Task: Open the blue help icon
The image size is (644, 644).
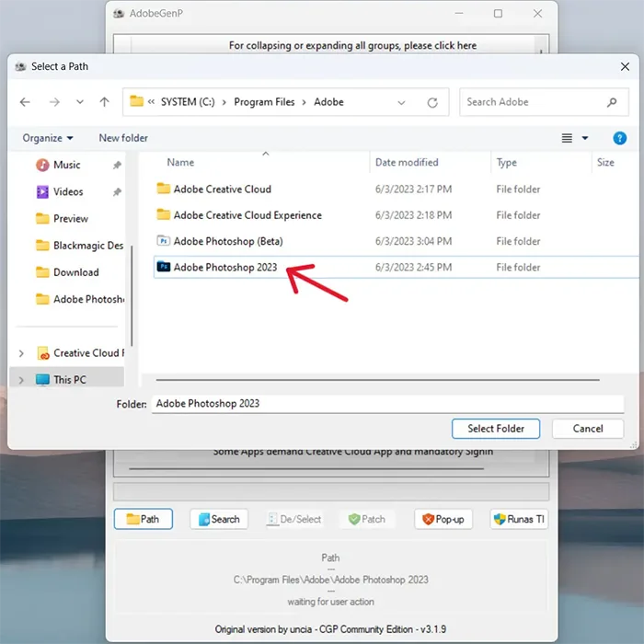Action: pyautogui.click(x=619, y=138)
